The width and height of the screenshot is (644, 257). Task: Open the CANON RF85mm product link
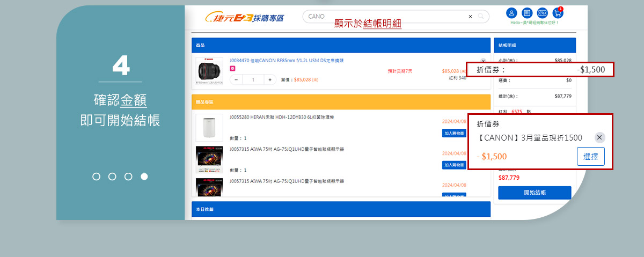coord(286,61)
